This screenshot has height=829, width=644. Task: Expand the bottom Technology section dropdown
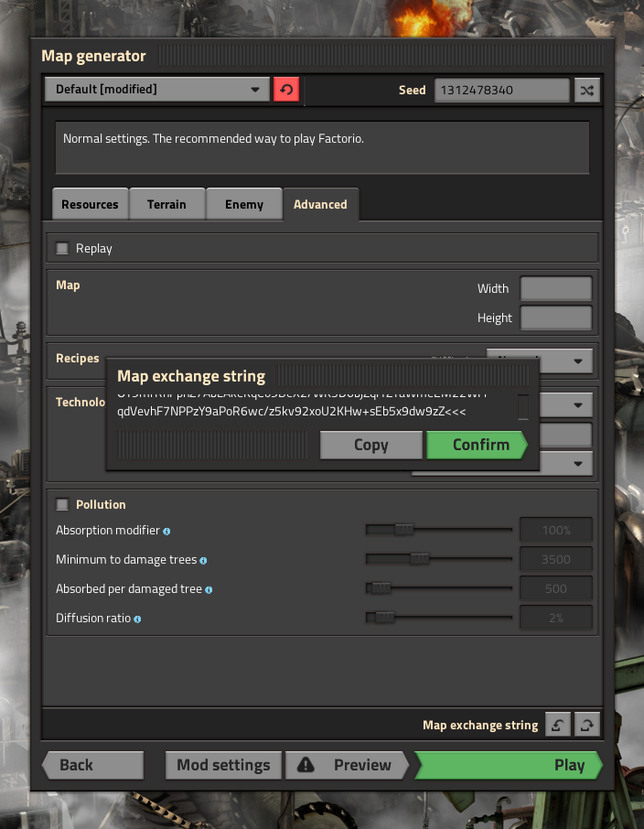coord(565,464)
